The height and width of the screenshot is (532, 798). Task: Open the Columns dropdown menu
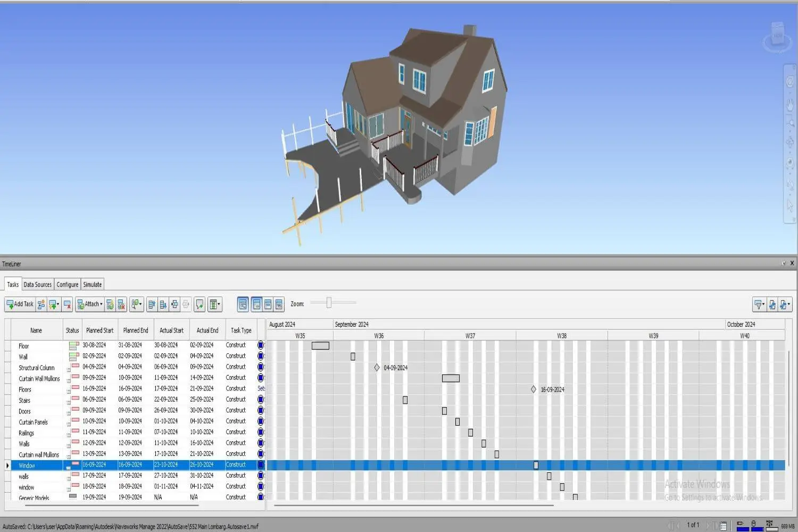[215, 304]
